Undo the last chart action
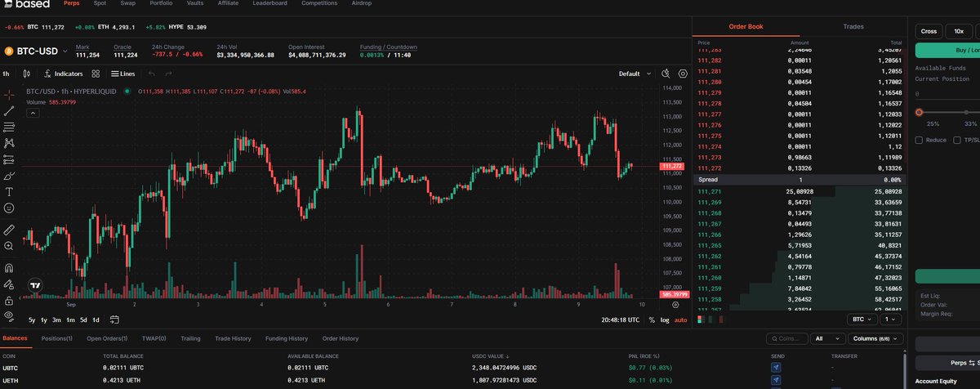This screenshot has height=389, width=980. point(152,74)
